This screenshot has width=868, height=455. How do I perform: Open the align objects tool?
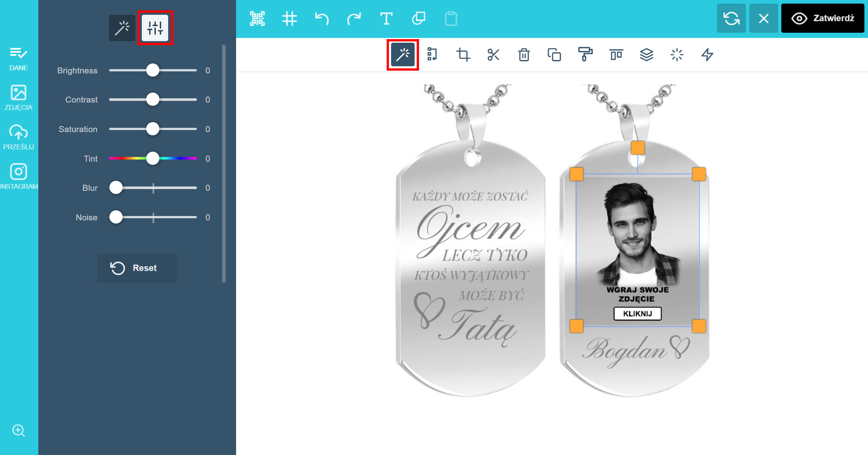616,55
